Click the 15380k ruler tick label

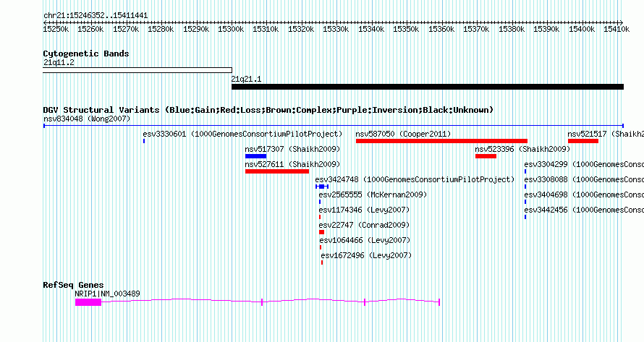[x=512, y=29]
